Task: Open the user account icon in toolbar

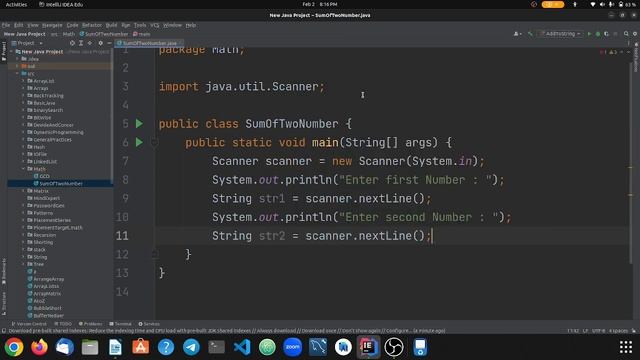Action: (x=517, y=34)
